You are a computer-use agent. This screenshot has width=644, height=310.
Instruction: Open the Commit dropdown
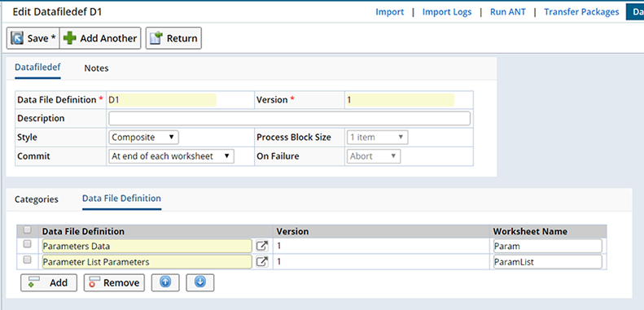[171, 156]
